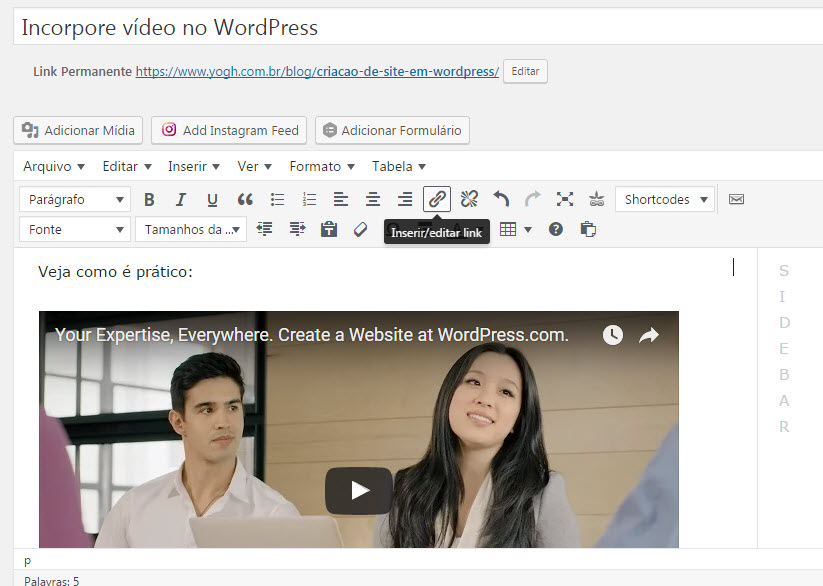Open the Tabela menu
This screenshot has width=823, height=586.
tap(399, 166)
